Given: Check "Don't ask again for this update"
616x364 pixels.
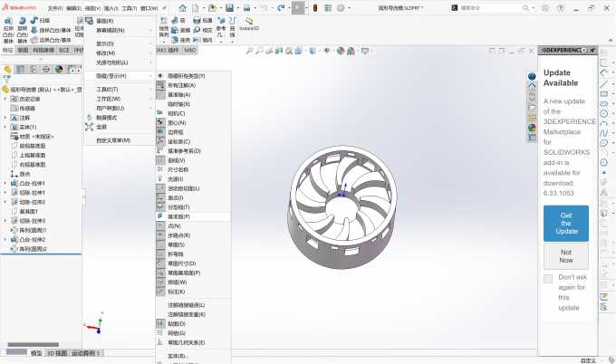Looking at the screenshot, I should click(548, 279).
